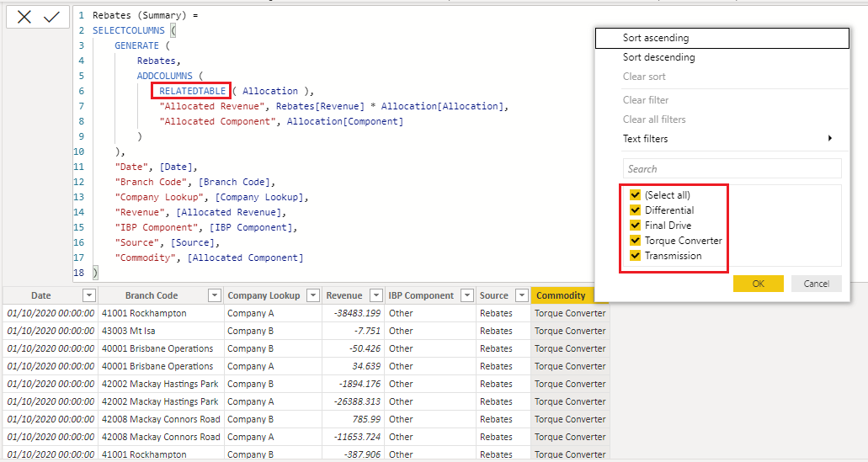Uncheck the Final Drive filter checkbox

tap(635, 226)
